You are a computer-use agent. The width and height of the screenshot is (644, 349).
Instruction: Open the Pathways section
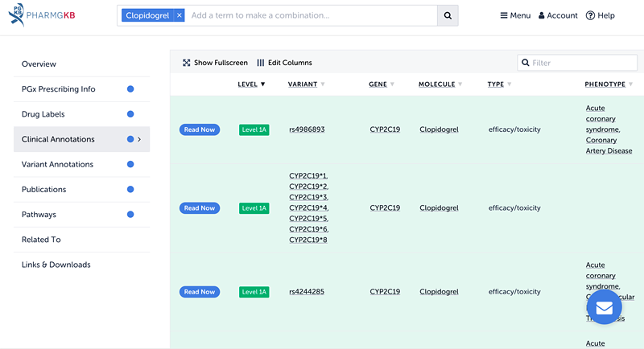click(x=82, y=214)
